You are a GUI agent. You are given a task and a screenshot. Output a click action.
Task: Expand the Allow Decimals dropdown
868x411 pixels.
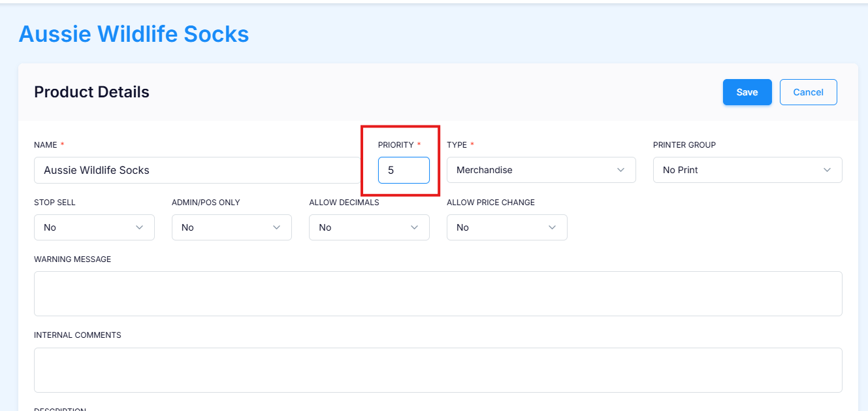(369, 227)
